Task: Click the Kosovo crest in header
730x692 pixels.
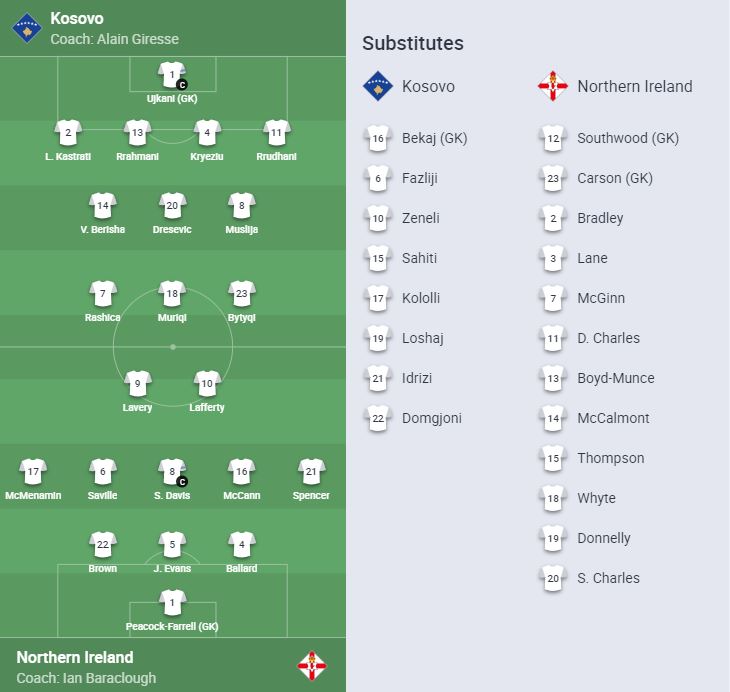Action: tap(25, 27)
